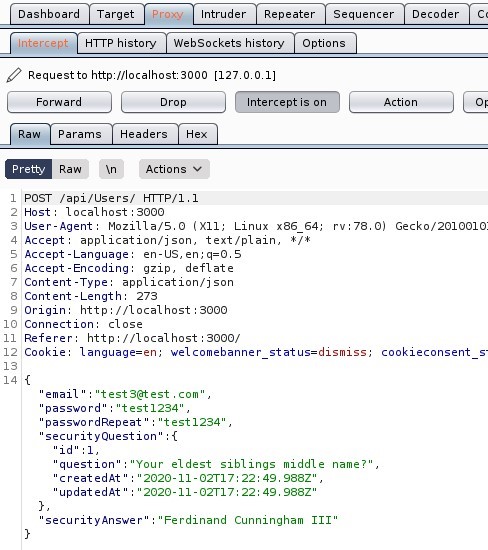Viewport: 488px width, 550px height.
Task: Switch to the Params tab
Action: pos(80,134)
